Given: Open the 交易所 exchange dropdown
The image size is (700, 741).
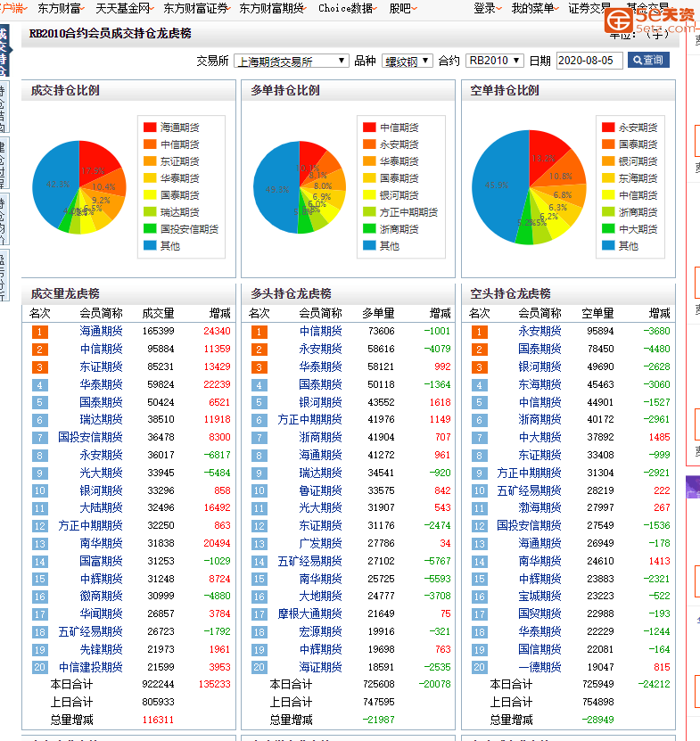Looking at the screenshot, I should coord(292,62).
